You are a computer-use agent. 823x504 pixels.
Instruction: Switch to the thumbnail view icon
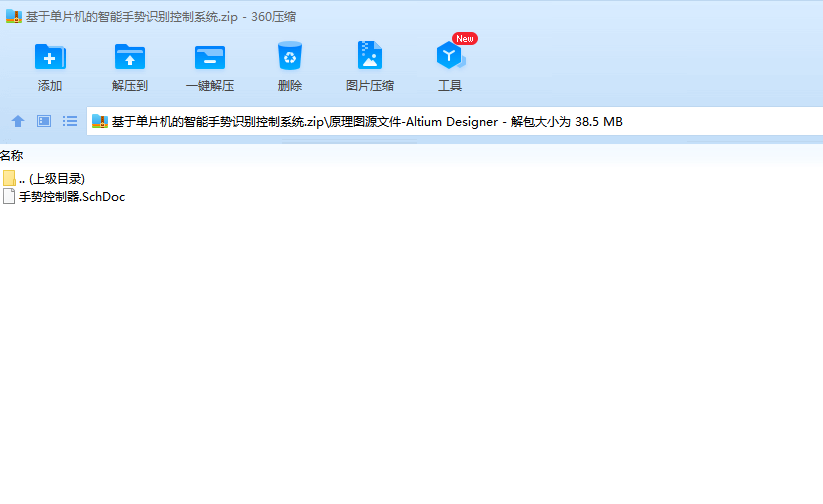coord(44,121)
